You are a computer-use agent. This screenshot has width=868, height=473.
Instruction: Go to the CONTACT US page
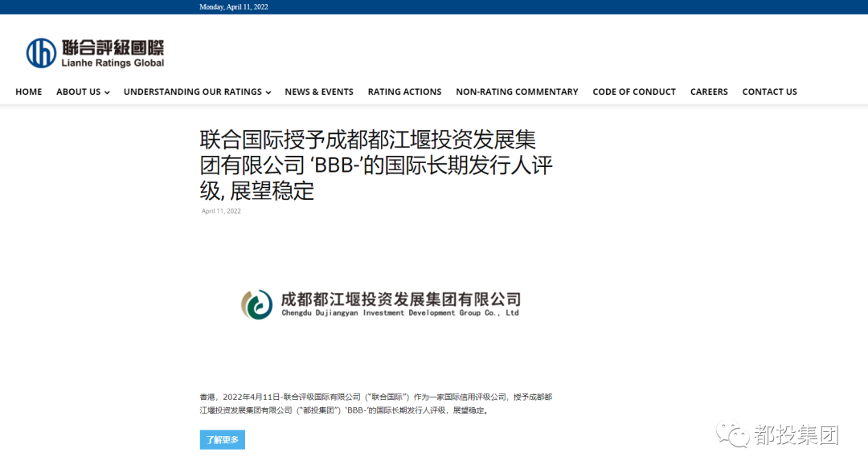click(769, 92)
